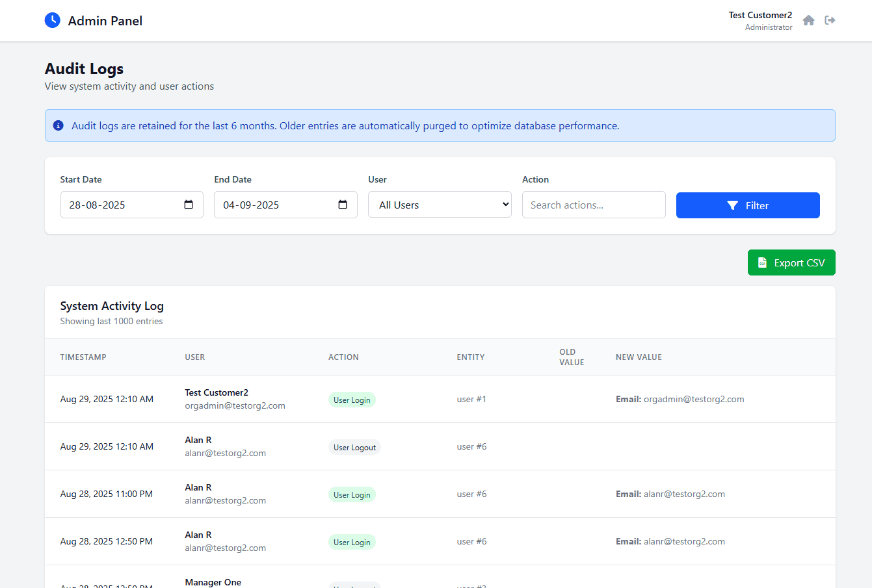Click the TIMESTAMP column header

[x=83, y=357]
